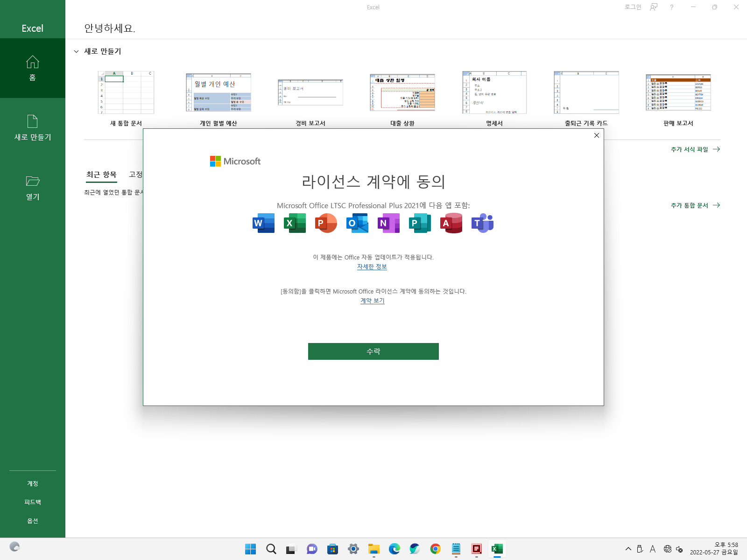Open 피드백 in the sidebar

pos(33,502)
